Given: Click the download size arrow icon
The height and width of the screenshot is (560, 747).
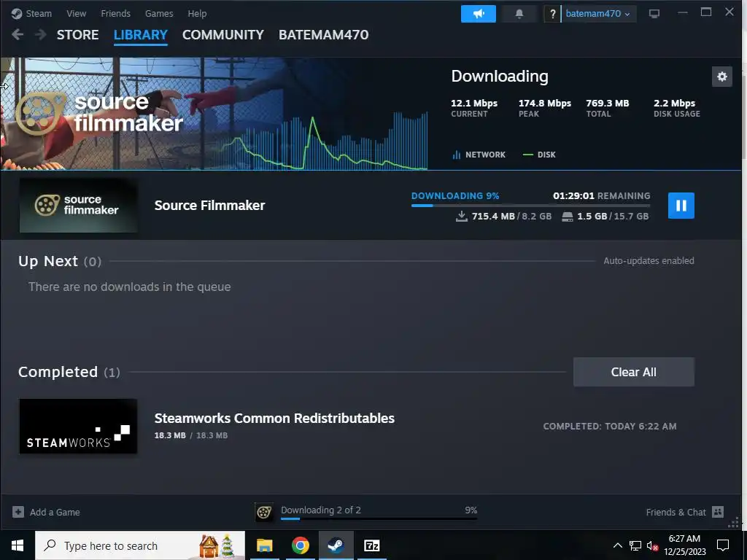Looking at the screenshot, I should click(461, 216).
